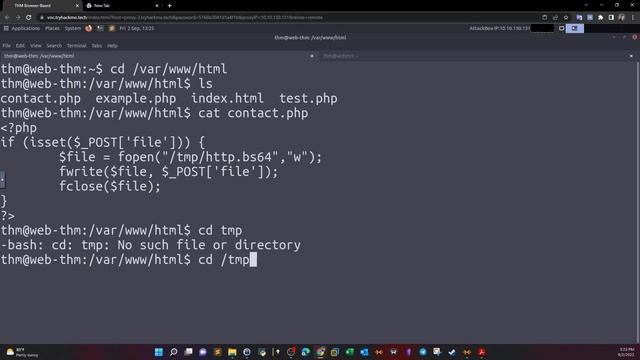Open Excel from the taskbar

tap(350, 352)
